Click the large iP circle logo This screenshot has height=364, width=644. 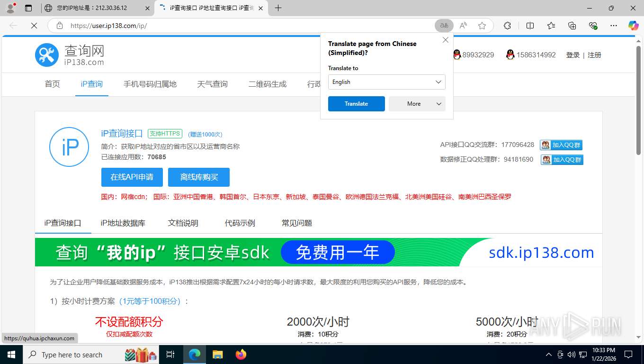tap(69, 147)
